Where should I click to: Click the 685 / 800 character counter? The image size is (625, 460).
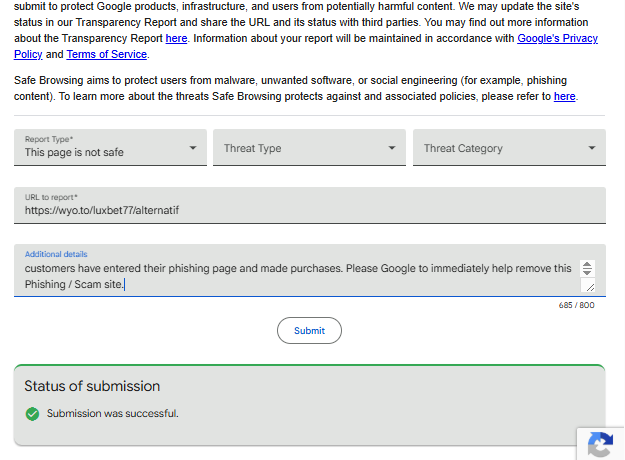(576, 305)
